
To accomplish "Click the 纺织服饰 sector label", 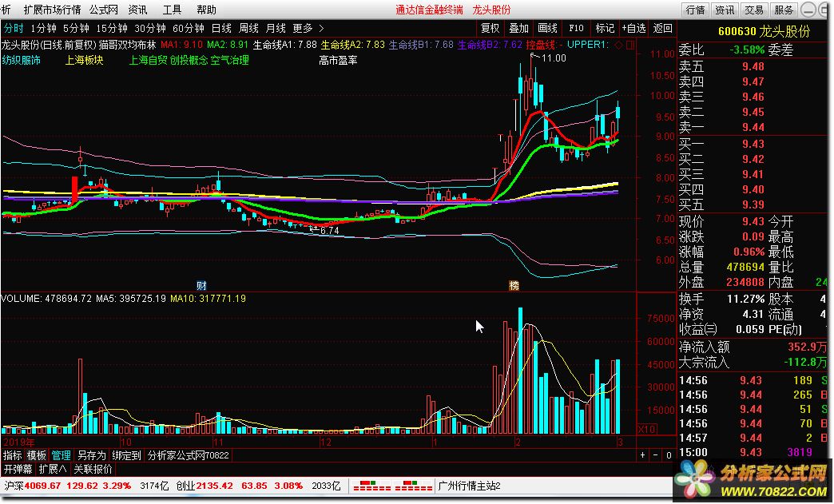I will [x=22, y=61].
